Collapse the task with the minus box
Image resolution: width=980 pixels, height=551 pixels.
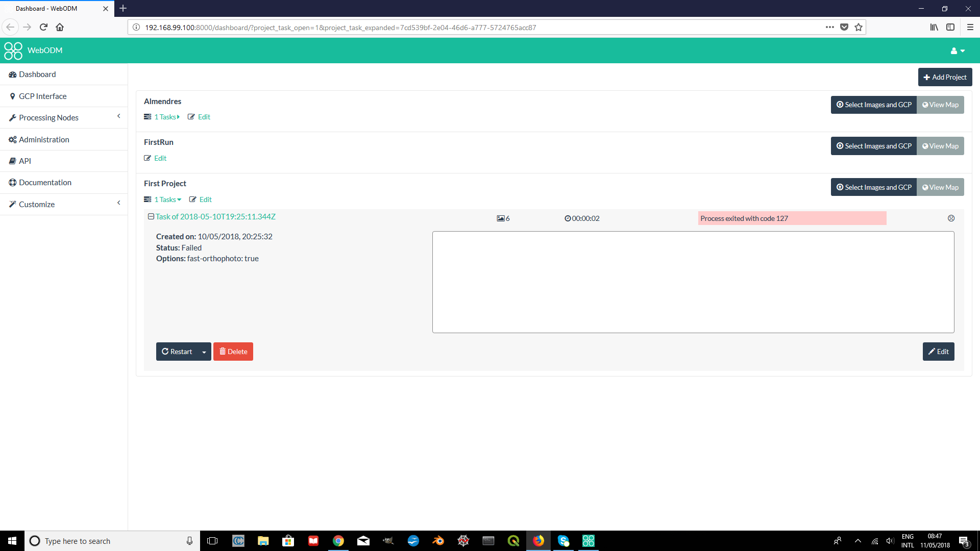(151, 217)
